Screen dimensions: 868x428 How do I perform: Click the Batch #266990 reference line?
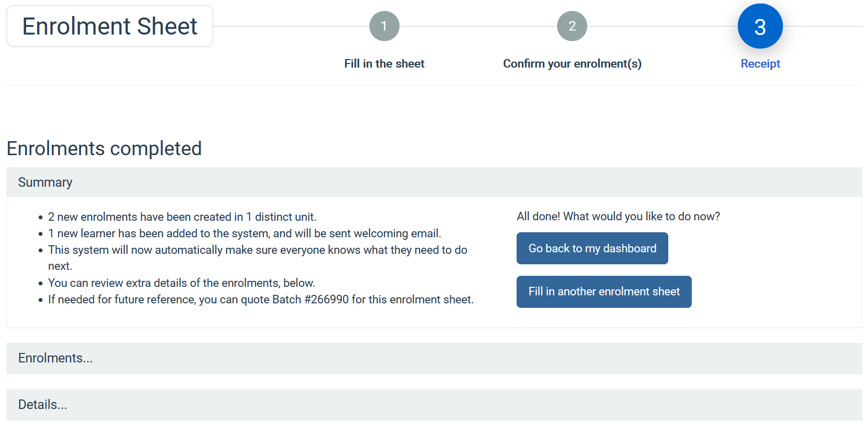(260, 299)
